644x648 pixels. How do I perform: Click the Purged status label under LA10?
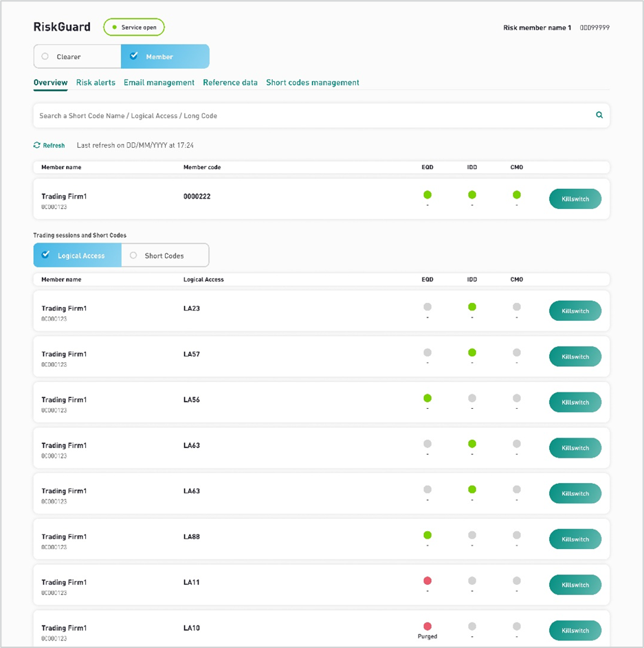point(428,636)
